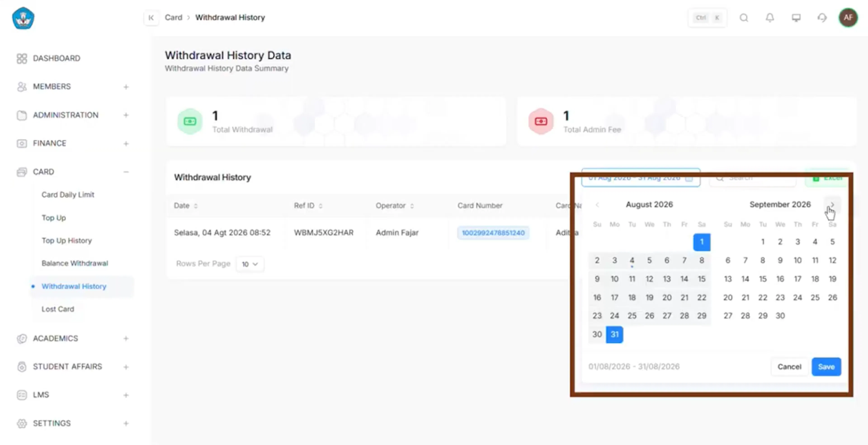
Task: Click the Settings gear icon
Action: (21, 424)
